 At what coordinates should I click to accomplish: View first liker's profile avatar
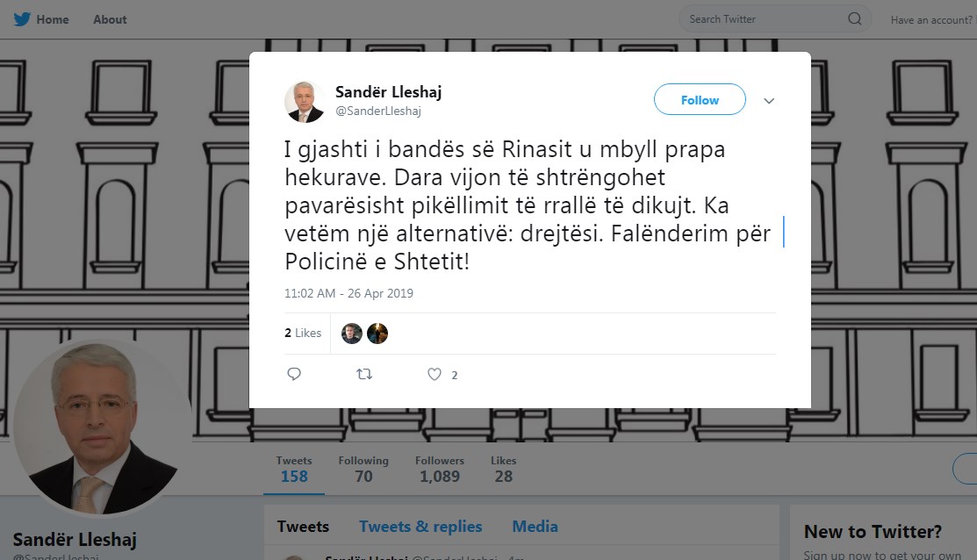tap(351, 334)
